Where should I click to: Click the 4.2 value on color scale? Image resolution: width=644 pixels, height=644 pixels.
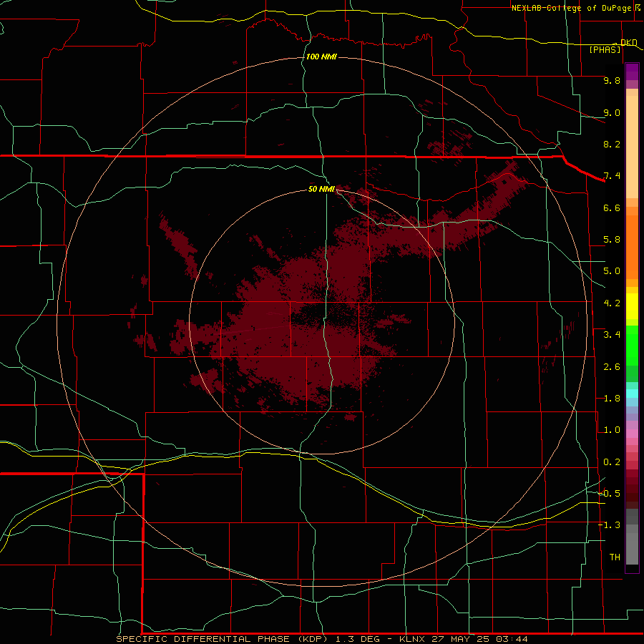click(x=612, y=303)
